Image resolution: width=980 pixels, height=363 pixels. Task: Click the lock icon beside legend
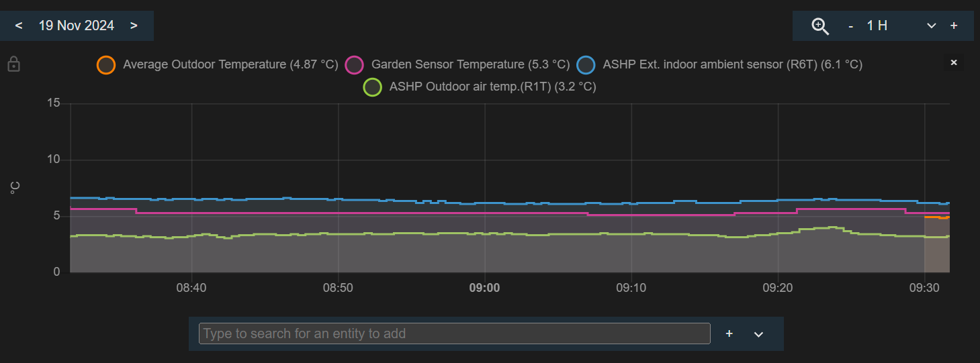tap(13, 64)
